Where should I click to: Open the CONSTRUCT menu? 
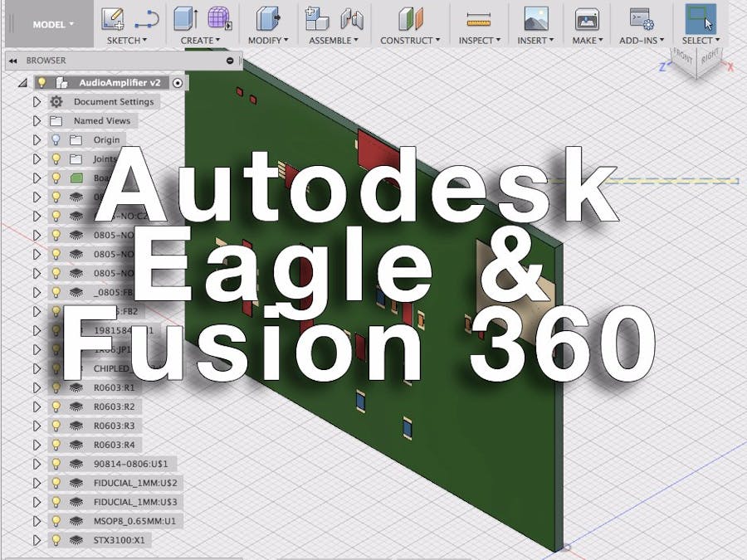point(410,41)
